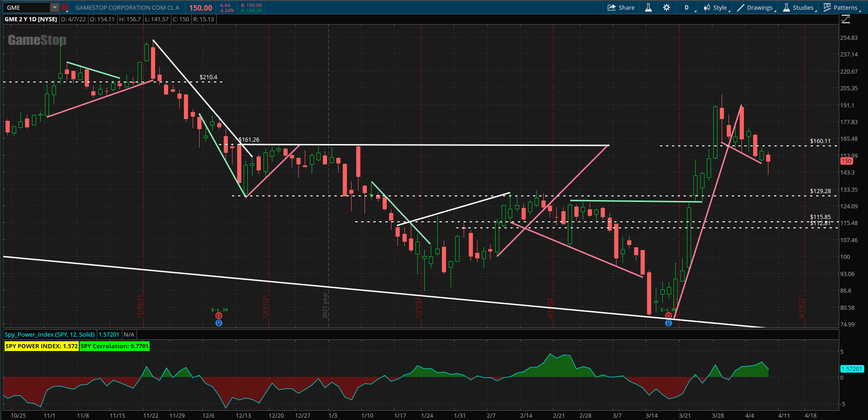Open the Studies menu
This screenshot has height=420, width=868.
pyautogui.click(x=799, y=7)
